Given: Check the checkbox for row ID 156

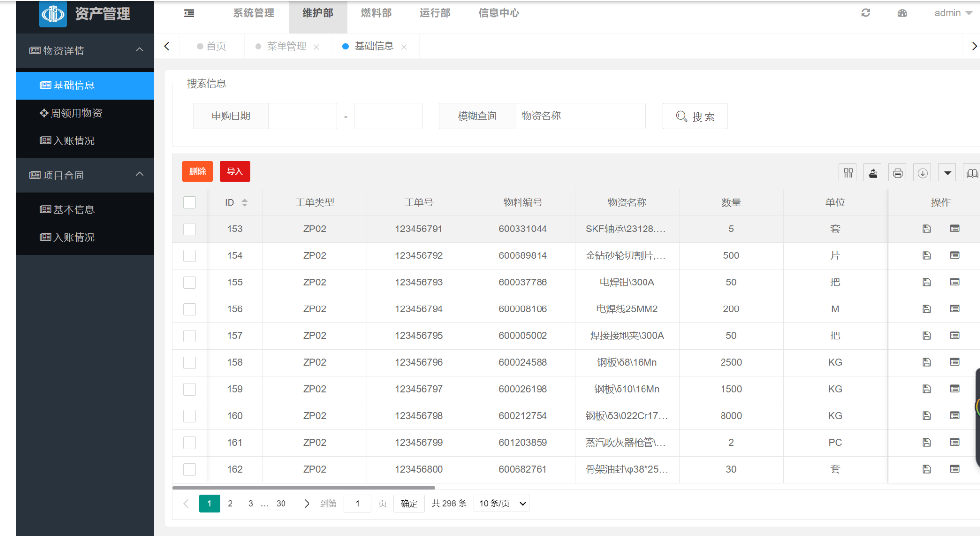Looking at the screenshot, I should coord(189,309).
